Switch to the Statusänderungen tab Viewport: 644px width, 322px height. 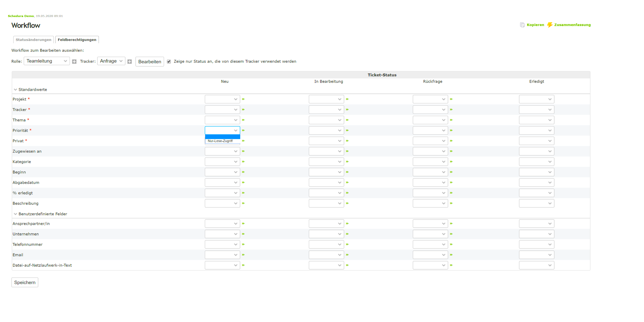tap(34, 40)
